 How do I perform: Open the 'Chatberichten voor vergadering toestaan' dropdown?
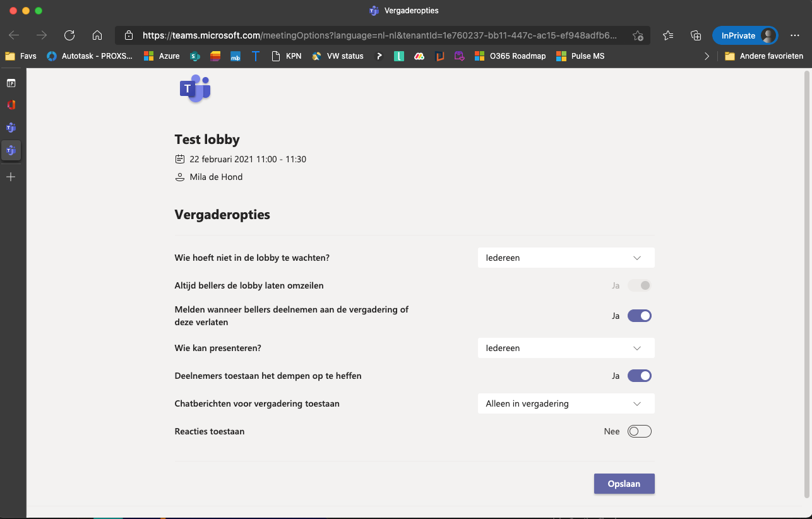click(566, 403)
